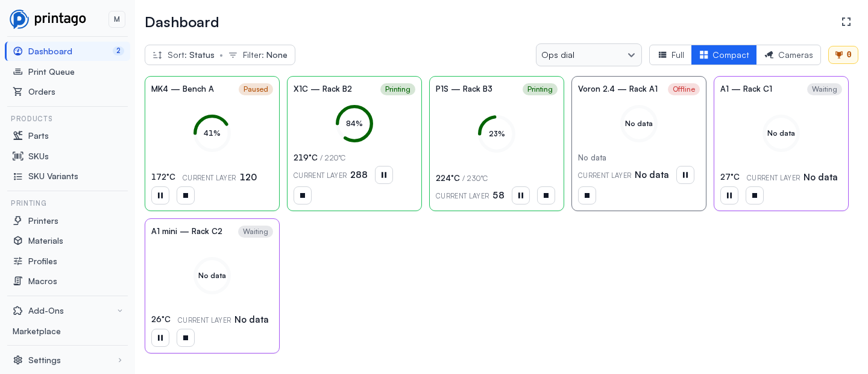Stop the X1C — Rack B2 print
The height and width of the screenshot is (374, 868).
(303, 195)
